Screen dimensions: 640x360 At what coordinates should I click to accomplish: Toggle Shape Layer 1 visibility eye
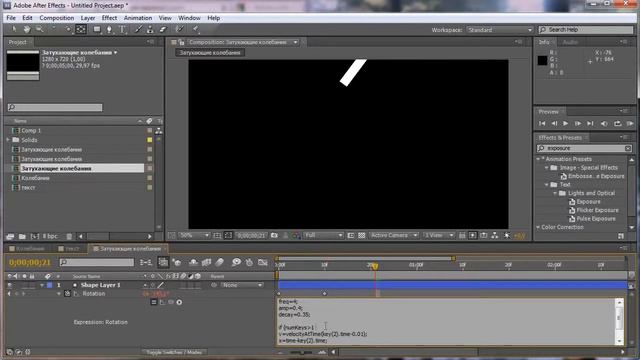point(9,285)
